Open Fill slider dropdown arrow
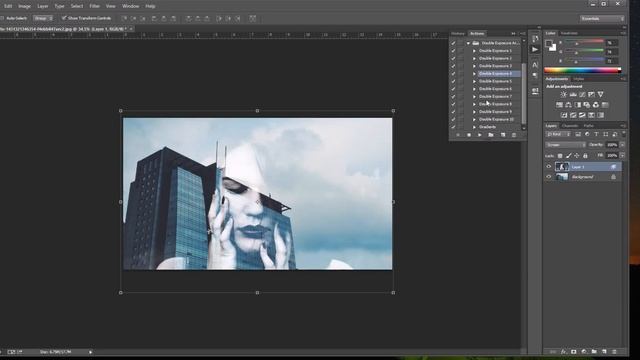 tap(622, 156)
